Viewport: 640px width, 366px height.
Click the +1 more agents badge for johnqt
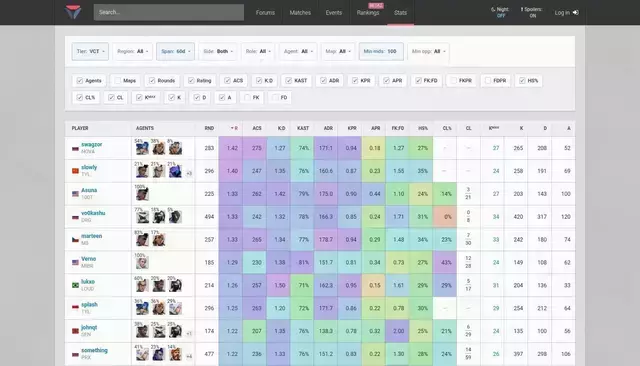(x=189, y=333)
